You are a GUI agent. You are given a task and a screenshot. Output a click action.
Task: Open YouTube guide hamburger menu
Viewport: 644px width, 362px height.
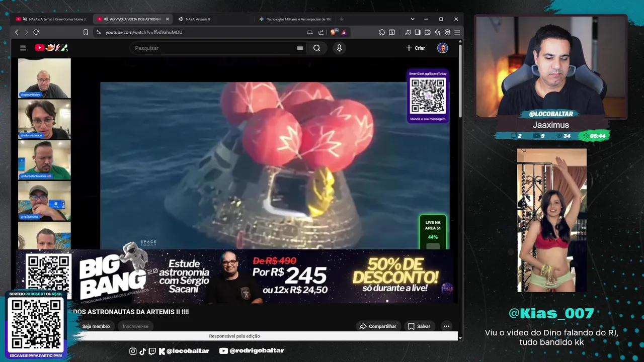coord(23,48)
